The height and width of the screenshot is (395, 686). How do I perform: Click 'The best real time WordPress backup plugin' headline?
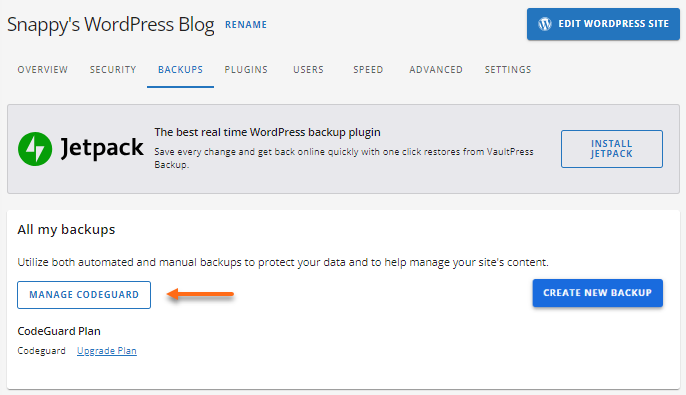[267, 132]
